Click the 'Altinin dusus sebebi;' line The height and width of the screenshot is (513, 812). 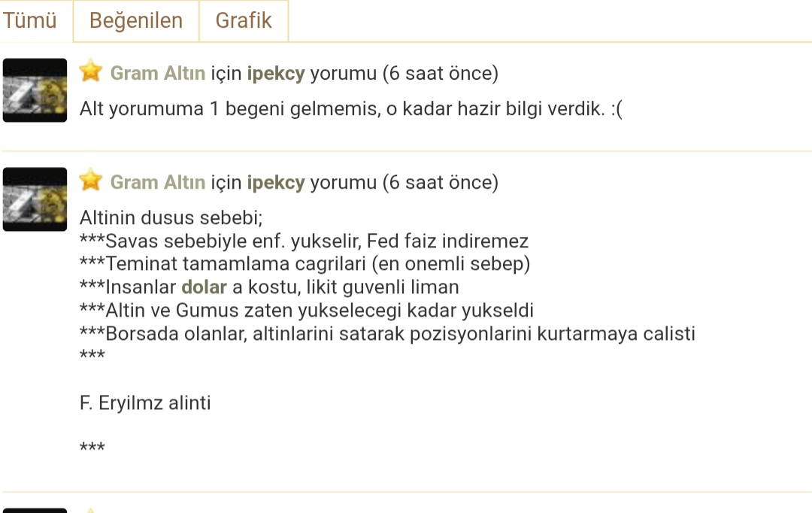(171, 218)
